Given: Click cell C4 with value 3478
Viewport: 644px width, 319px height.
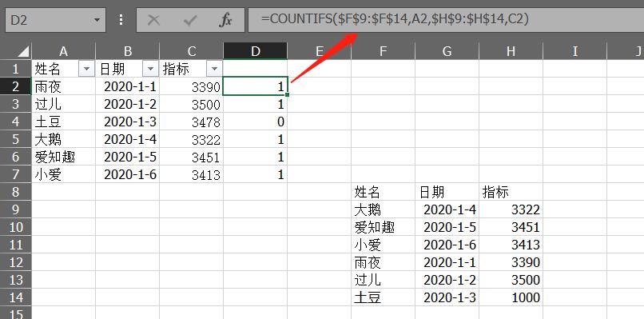Looking at the screenshot, I should coord(192,122).
